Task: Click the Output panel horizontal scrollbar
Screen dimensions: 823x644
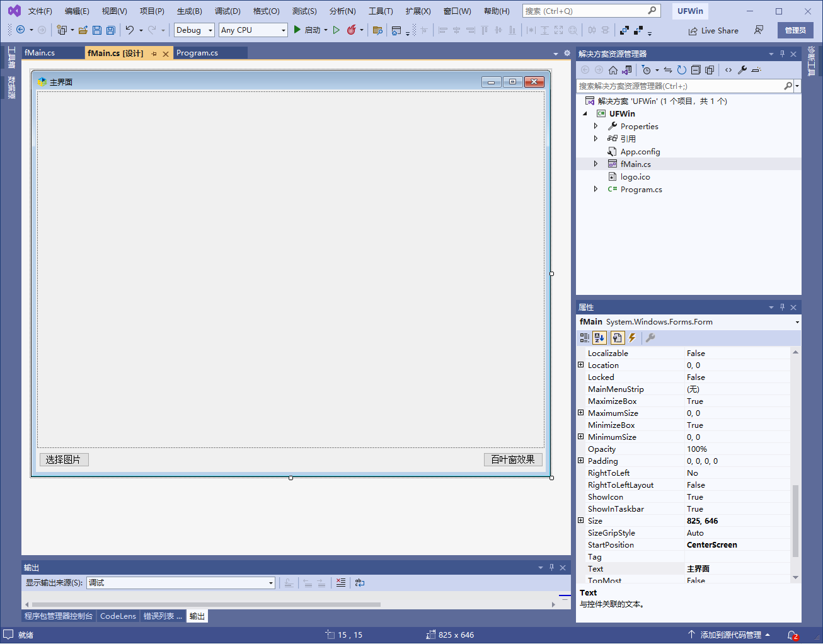Action: (206, 604)
